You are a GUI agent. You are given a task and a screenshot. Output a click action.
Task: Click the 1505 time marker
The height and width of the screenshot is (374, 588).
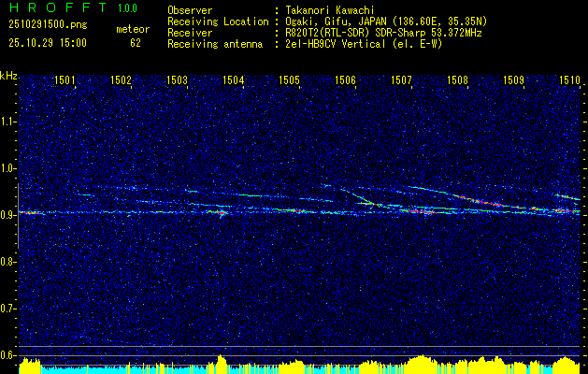290,79
